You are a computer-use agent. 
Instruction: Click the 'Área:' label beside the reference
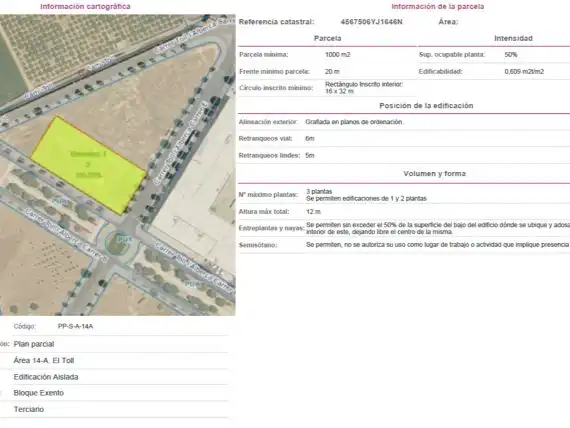[448, 22]
